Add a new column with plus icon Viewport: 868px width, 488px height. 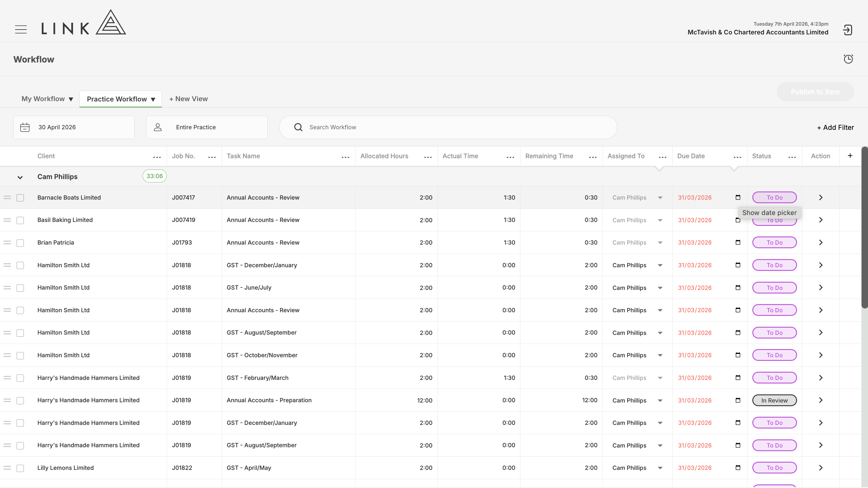pyautogui.click(x=850, y=156)
